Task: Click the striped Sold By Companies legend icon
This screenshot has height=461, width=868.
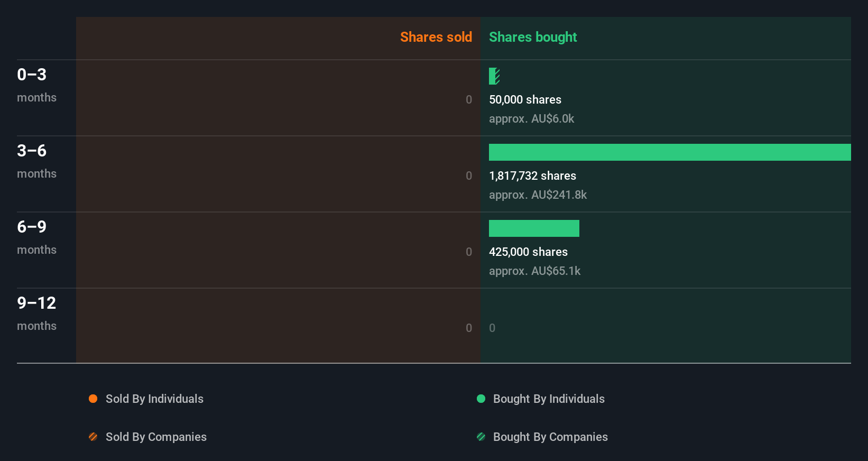Action: coord(93,437)
